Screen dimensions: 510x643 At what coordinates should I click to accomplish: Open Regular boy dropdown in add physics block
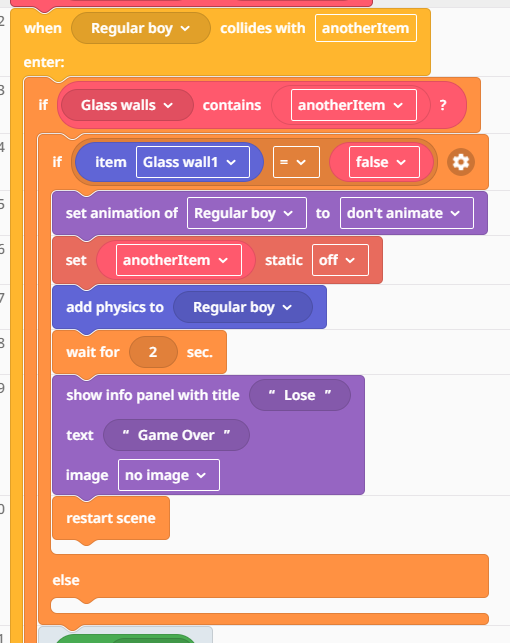(243, 307)
